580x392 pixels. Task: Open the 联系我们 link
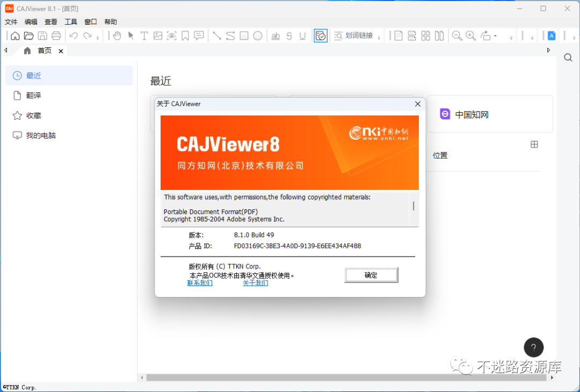coord(200,283)
